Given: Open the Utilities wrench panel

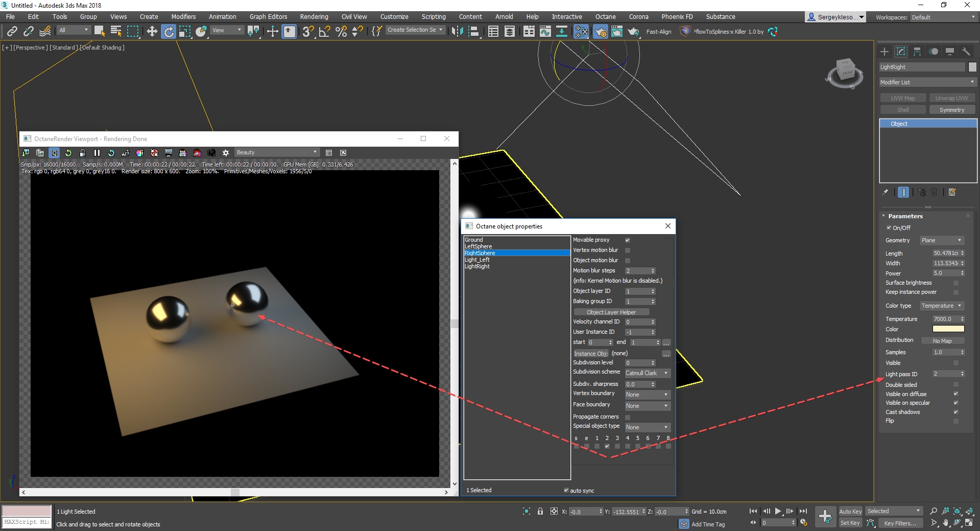Looking at the screenshot, I should (x=966, y=52).
